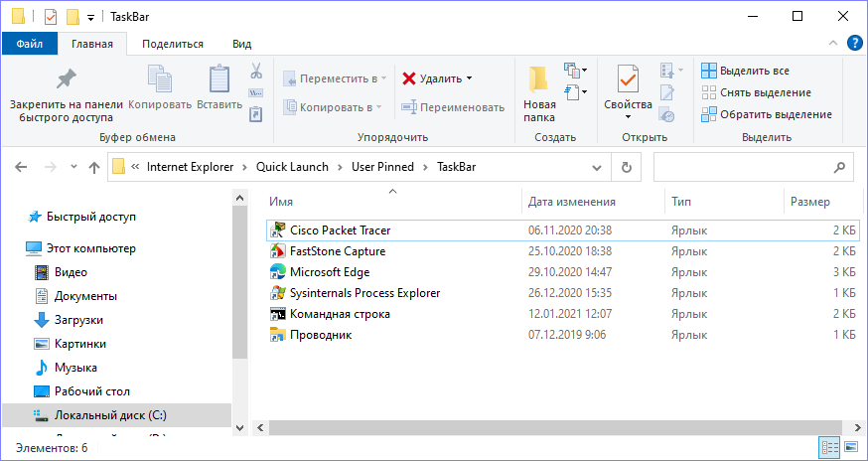Click Обратить выделение button

tap(767, 114)
